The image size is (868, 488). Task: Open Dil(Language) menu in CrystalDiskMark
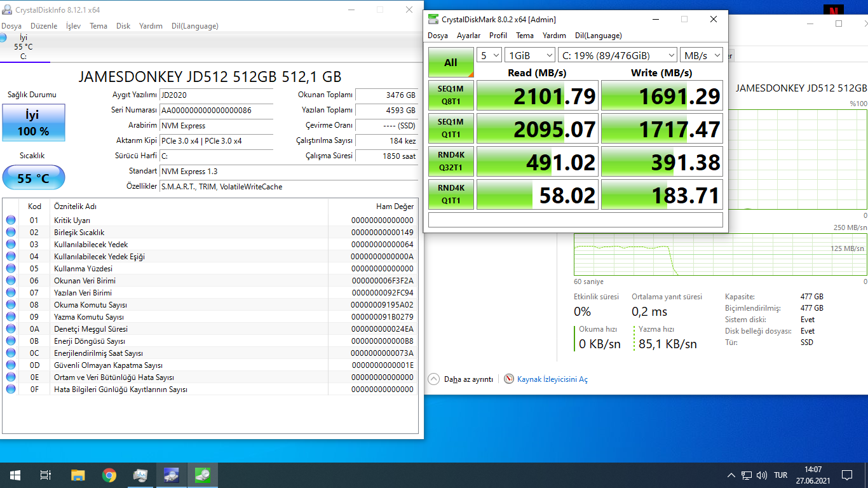click(x=599, y=36)
